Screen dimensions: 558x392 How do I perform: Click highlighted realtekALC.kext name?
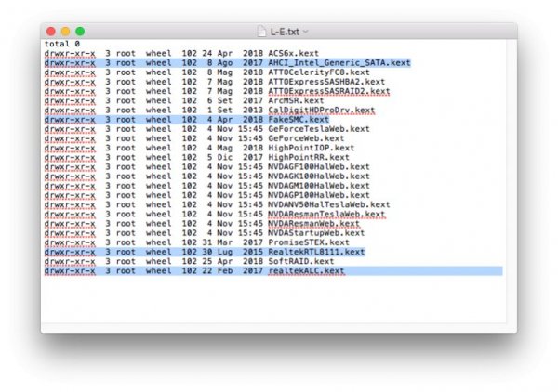pos(306,271)
